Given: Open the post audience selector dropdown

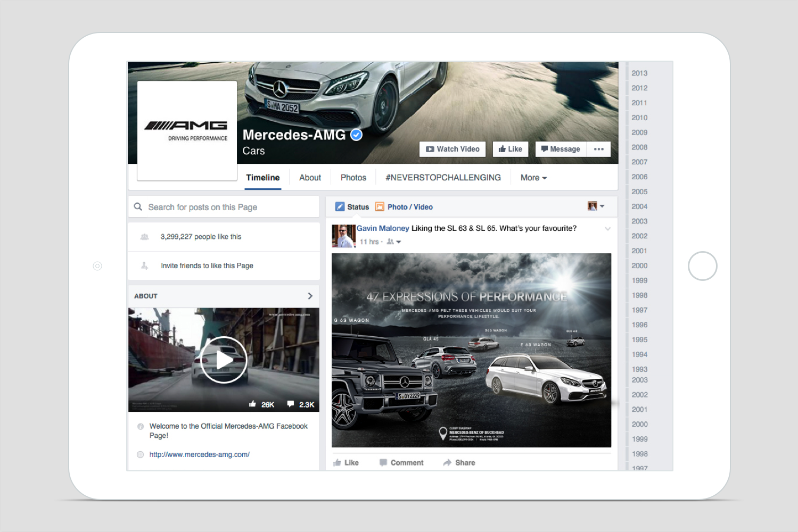Looking at the screenshot, I should click(x=394, y=242).
